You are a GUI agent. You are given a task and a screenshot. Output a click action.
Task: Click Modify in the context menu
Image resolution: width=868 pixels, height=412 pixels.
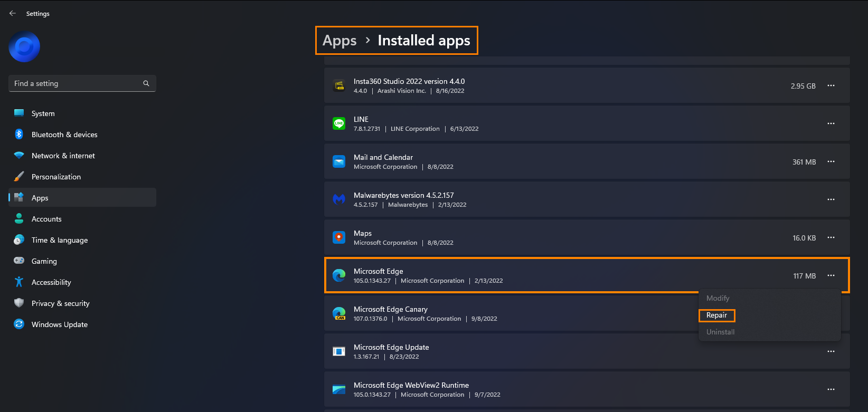pos(718,298)
